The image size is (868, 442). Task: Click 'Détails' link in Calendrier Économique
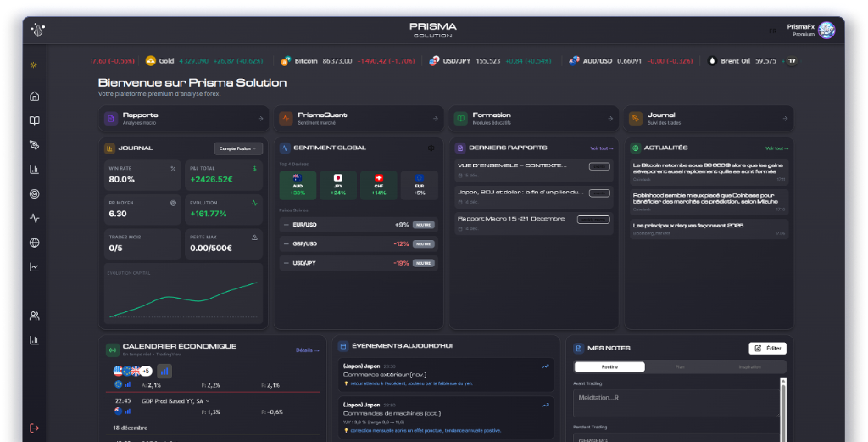(307, 350)
